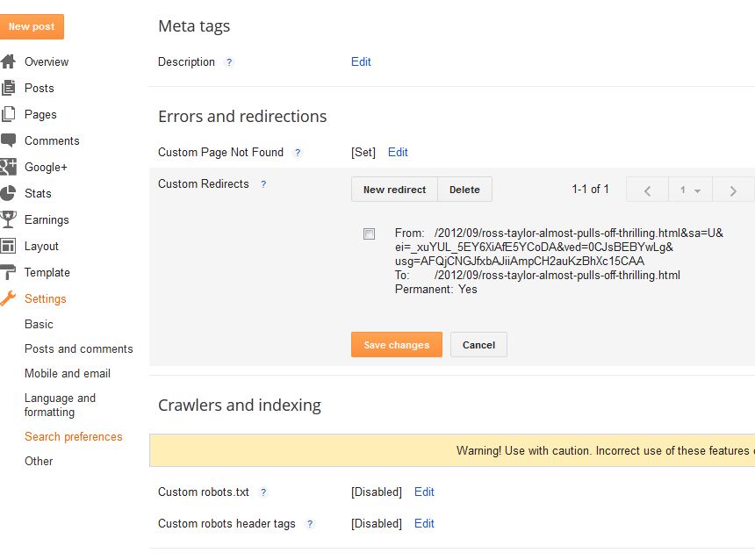Edit the Custom robots.txt setting
The width and height of the screenshot is (755, 560).
(x=424, y=492)
